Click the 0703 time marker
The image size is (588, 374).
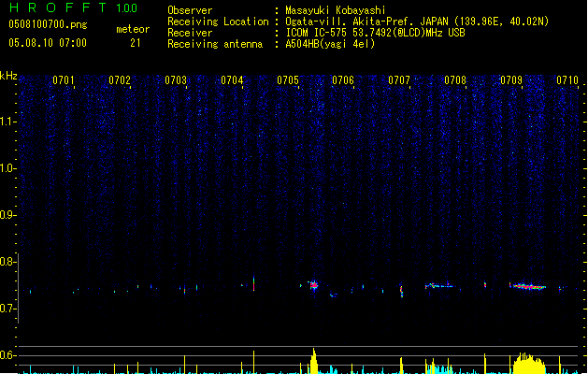point(176,80)
